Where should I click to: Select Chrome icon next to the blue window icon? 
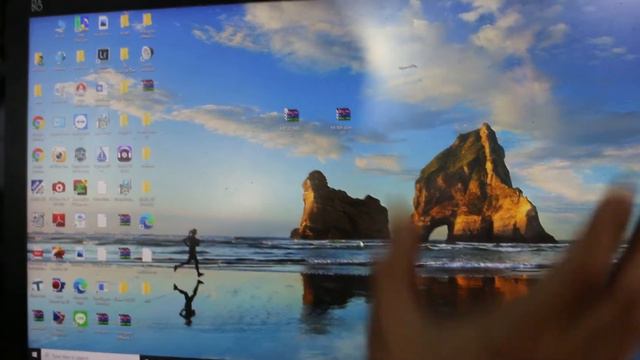(38, 122)
